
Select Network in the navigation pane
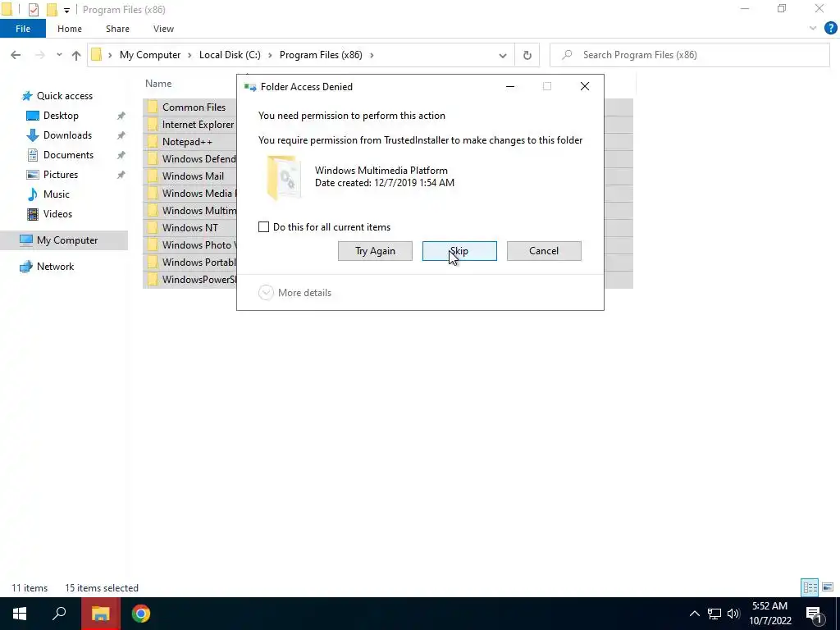pyautogui.click(x=55, y=267)
